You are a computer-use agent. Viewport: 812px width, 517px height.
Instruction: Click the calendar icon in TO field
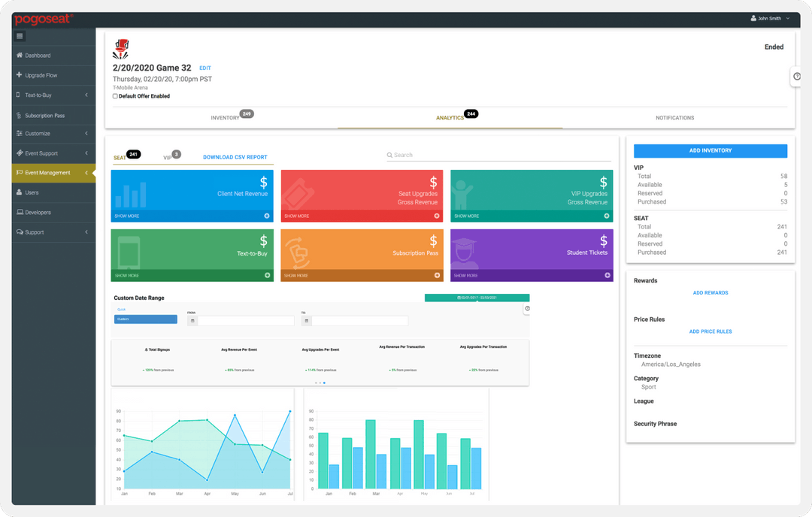point(307,321)
